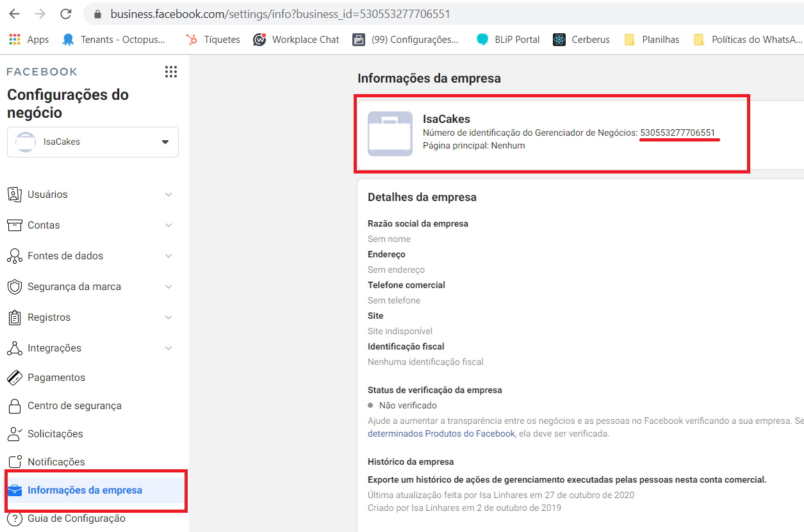
Task: Expand the Registros section chevron
Action: tap(168, 318)
